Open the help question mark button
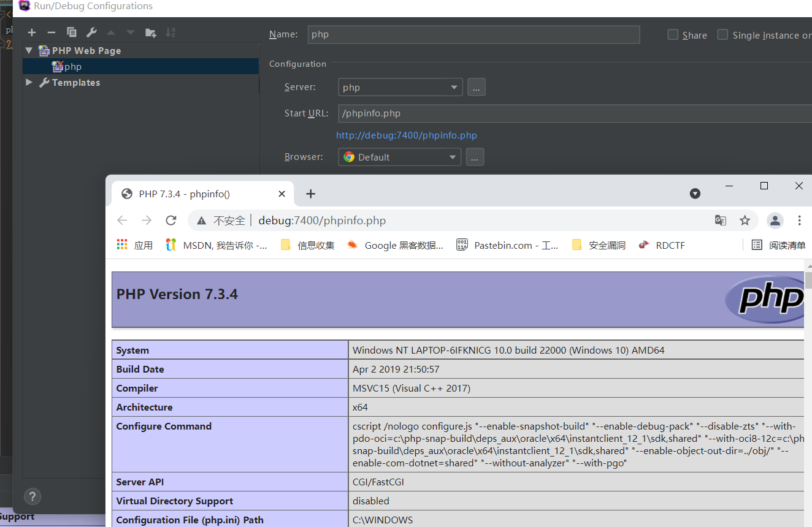 [x=33, y=496]
